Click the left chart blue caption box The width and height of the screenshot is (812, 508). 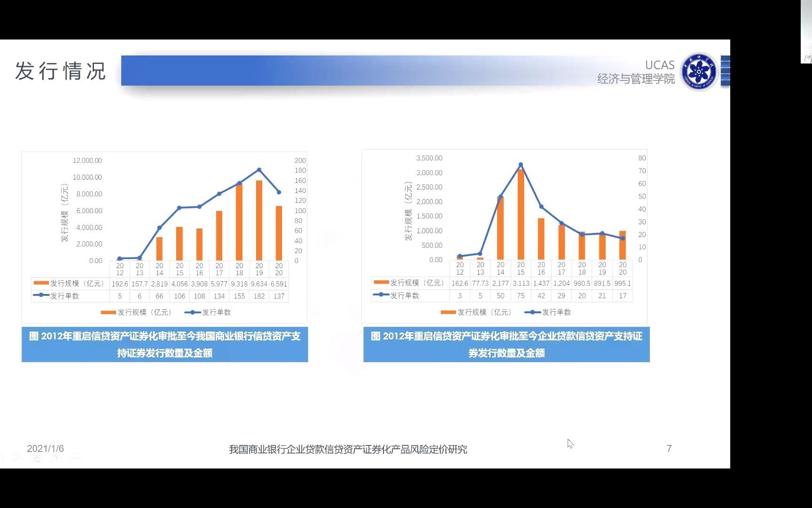[x=164, y=344]
